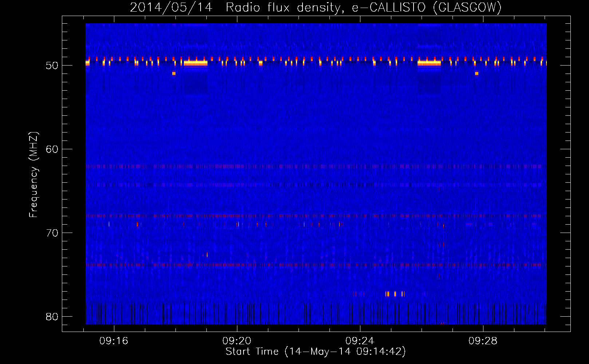Click the orange spot at 51 MHz near 09:28
Viewport: 589px width, 364px height.
coord(477,74)
